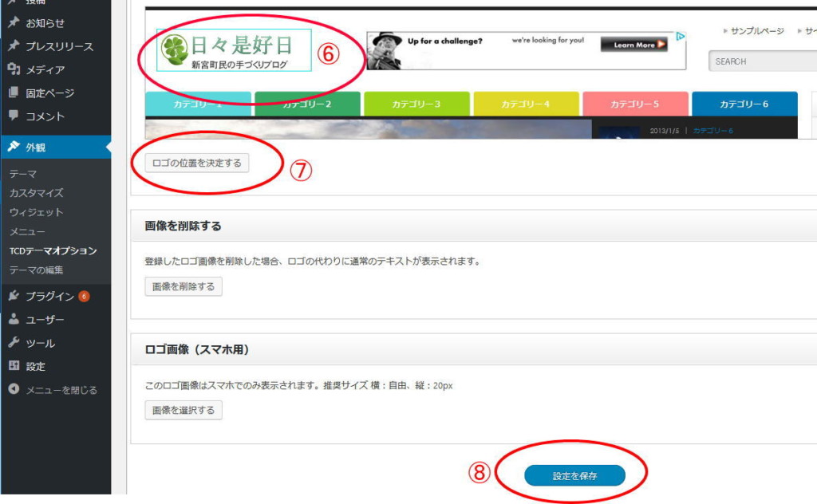
Task: Open the テーマの編集 submenu entry
Action: tap(37, 270)
